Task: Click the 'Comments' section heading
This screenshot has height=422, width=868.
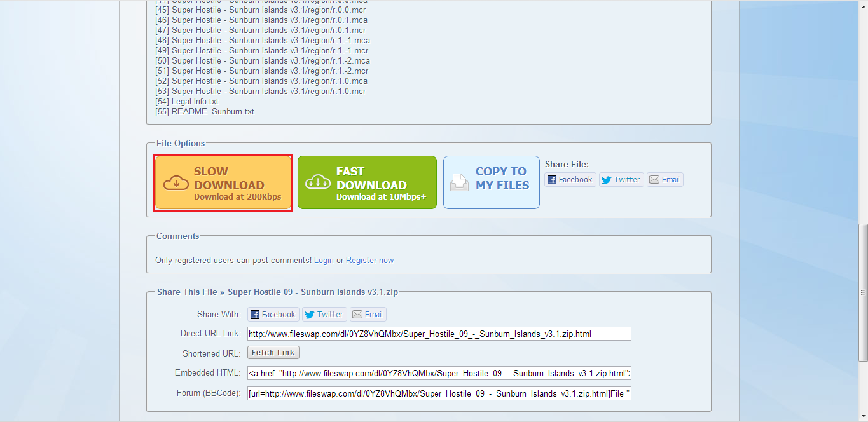Action: coord(178,236)
